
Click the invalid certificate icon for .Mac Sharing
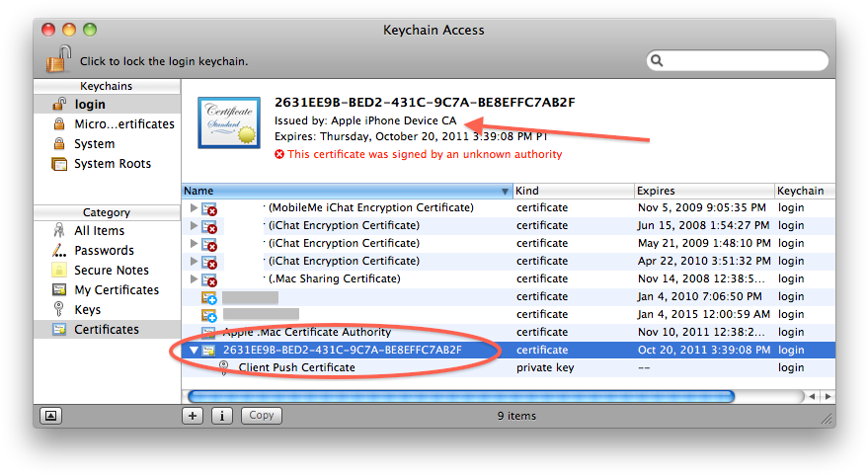(209, 279)
